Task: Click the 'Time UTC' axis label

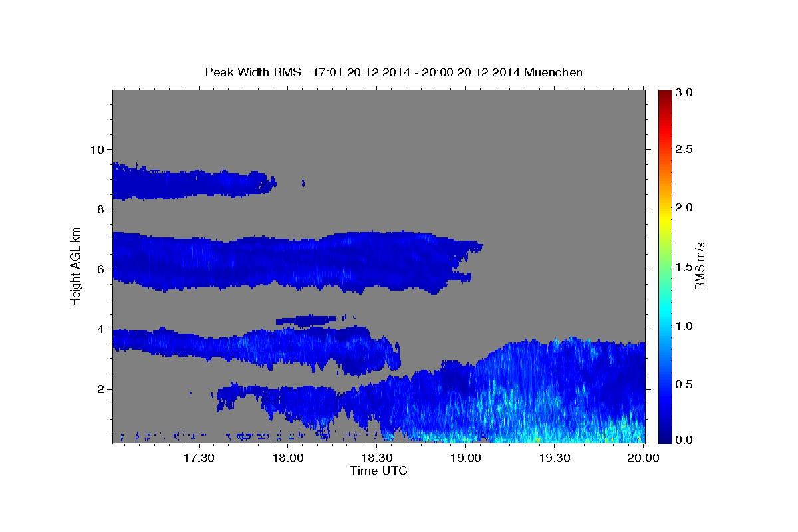Action: point(378,471)
